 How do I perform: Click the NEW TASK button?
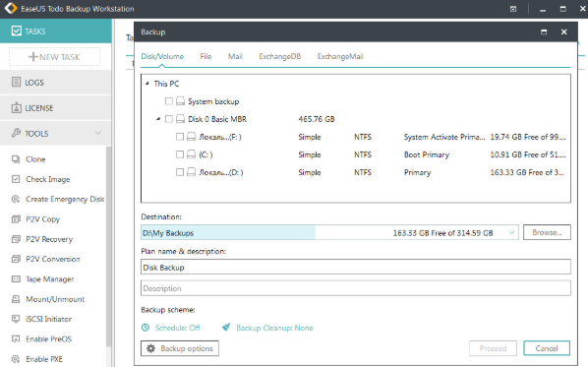point(55,57)
